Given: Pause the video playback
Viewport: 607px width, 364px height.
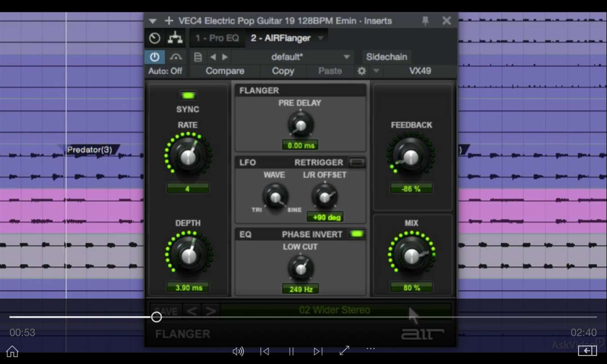Looking at the screenshot, I should [291, 351].
